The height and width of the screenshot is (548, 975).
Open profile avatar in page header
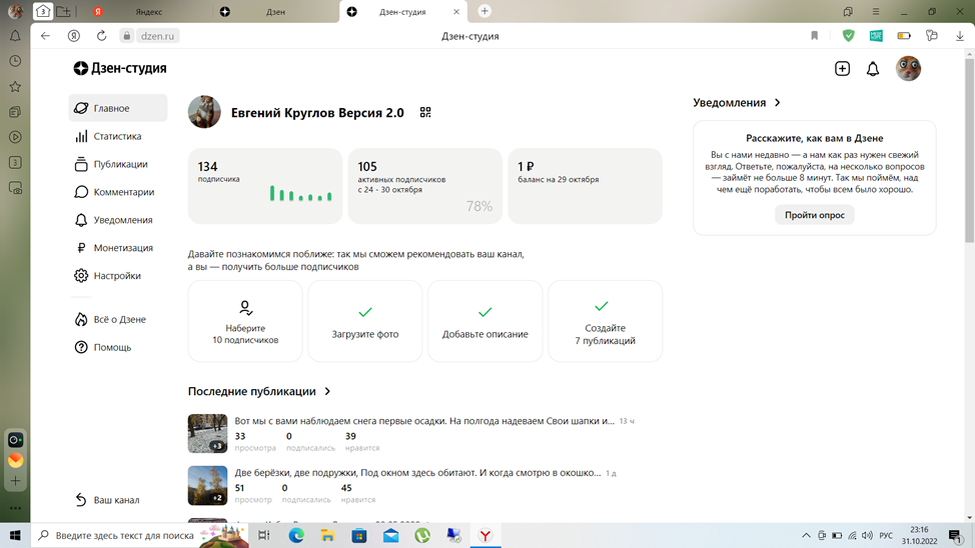(908, 68)
